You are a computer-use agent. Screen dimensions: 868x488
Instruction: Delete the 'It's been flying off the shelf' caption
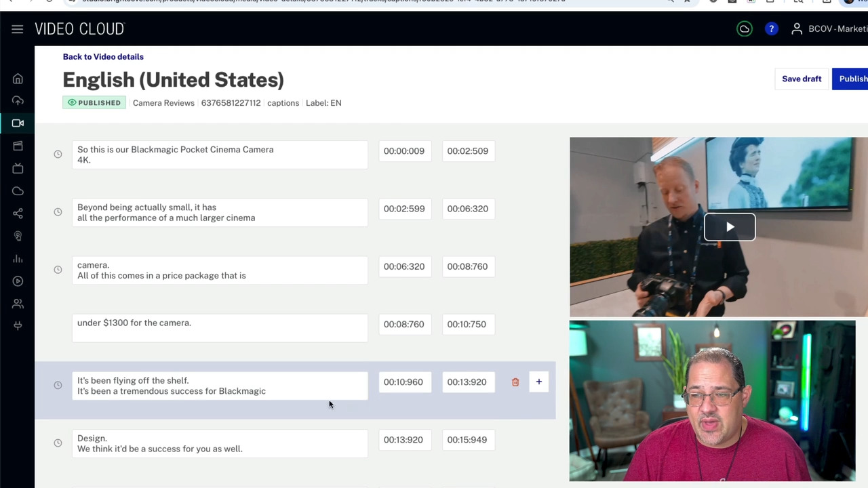pos(515,382)
